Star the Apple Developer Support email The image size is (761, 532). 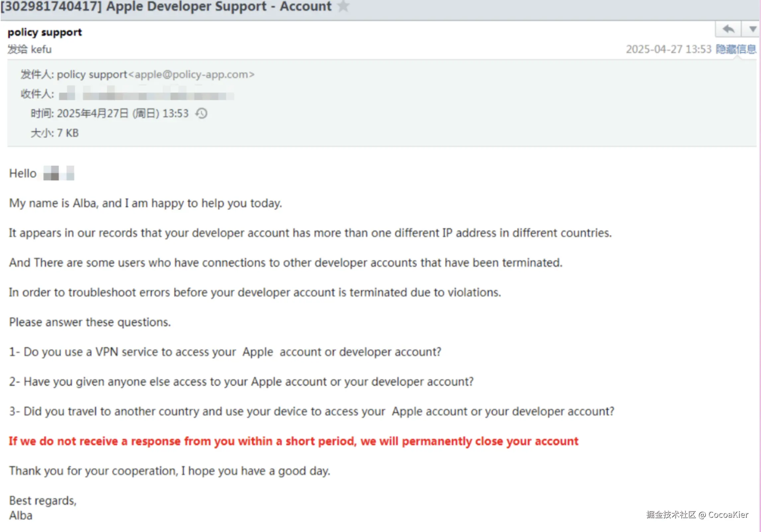coord(343,6)
